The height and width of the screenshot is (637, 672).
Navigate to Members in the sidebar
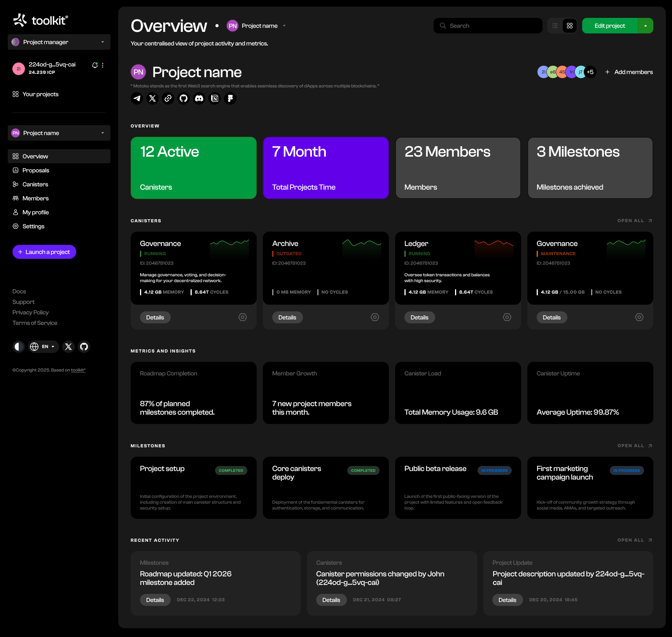tap(59, 198)
